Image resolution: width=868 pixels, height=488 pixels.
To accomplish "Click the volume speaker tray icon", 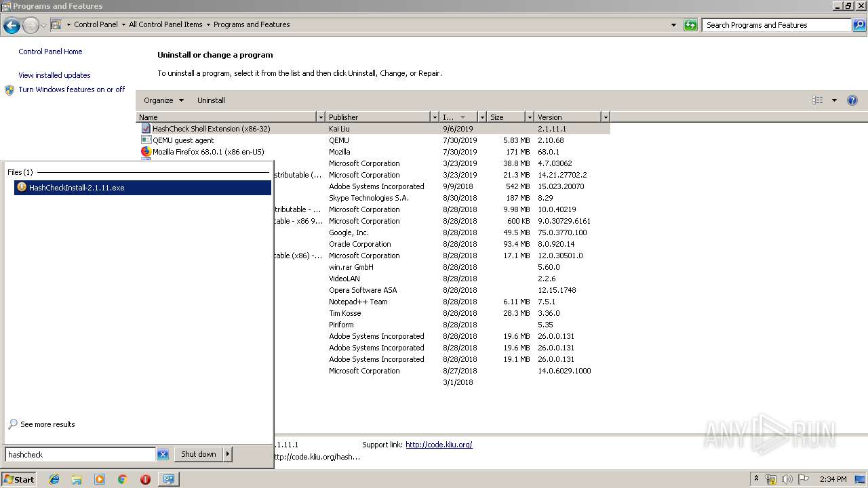I will click(x=787, y=479).
